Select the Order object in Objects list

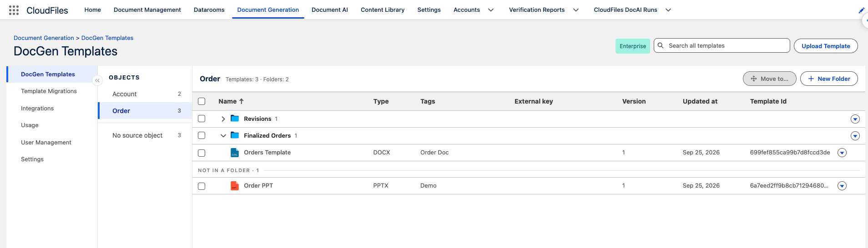pos(145,111)
